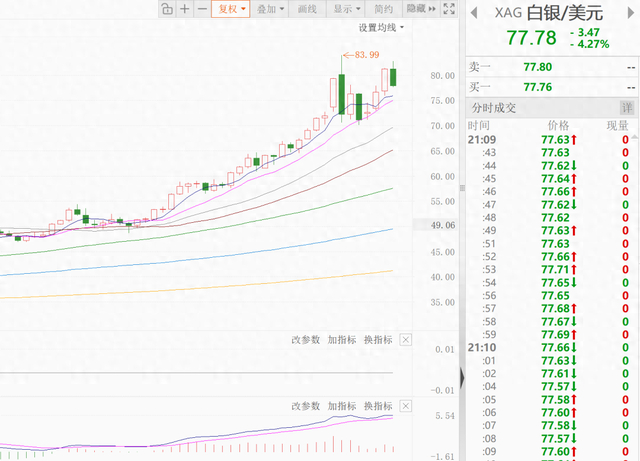Click 加指标 in the first indicator panel
This screenshot has width=640, height=461.
(342, 340)
